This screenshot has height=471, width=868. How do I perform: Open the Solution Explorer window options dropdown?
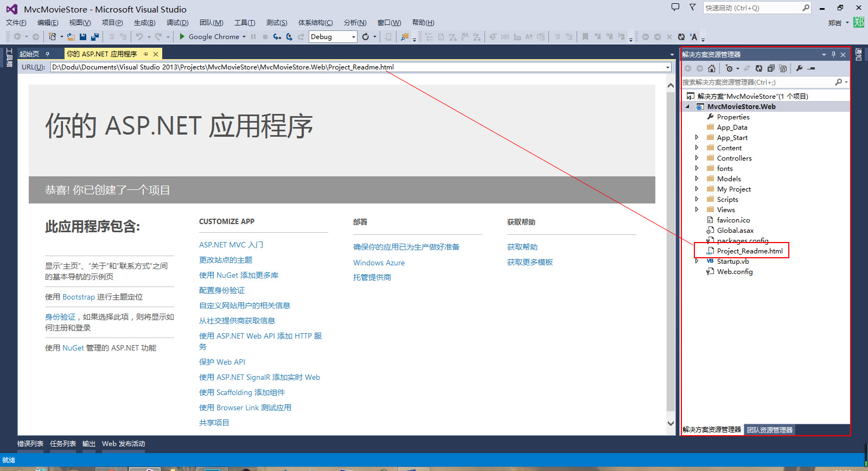click(824, 54)
